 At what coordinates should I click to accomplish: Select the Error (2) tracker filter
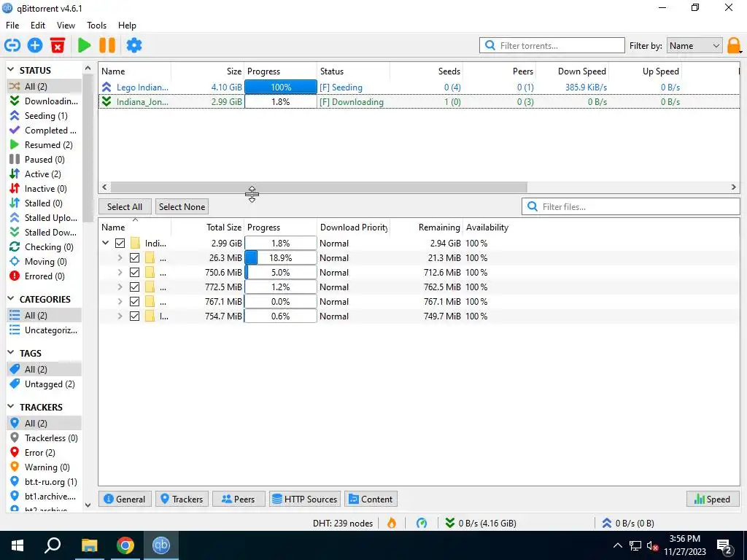click(44, 452)
